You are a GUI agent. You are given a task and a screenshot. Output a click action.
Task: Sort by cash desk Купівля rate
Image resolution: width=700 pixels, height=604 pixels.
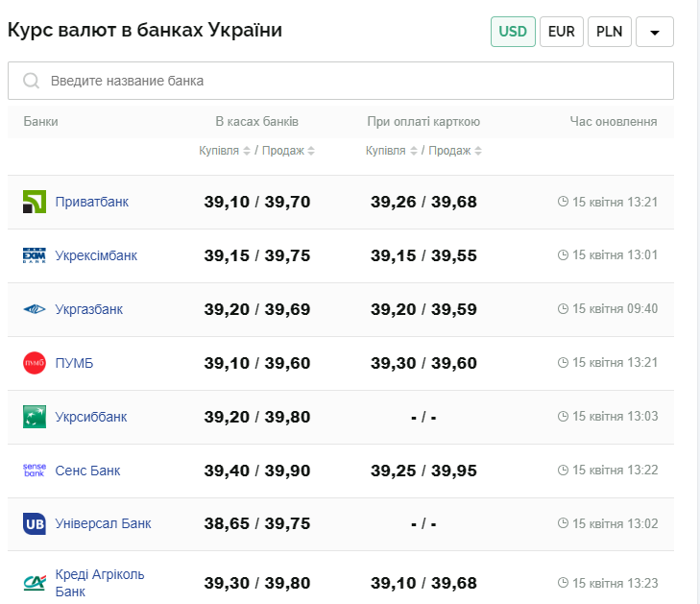pyautogui.click(x=225, y=151)
